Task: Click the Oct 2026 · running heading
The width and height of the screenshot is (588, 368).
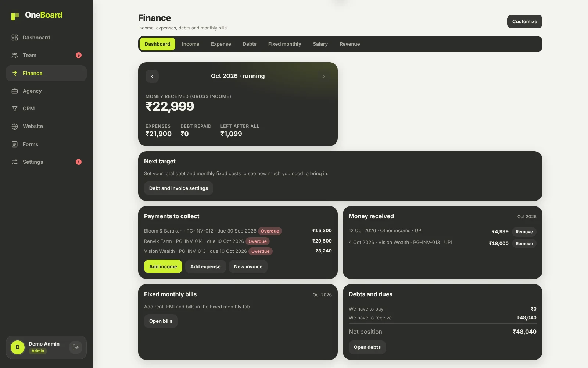Action: tap(238, 76)
